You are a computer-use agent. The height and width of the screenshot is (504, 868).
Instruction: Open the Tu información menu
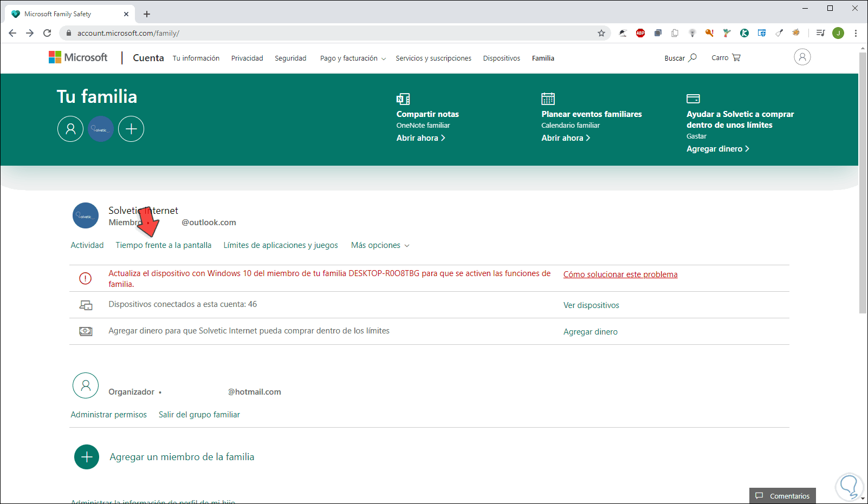point(196,58)
